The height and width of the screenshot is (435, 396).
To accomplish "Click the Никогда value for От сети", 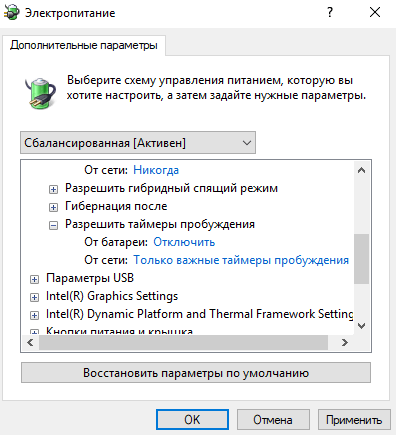I will point(156,170).
